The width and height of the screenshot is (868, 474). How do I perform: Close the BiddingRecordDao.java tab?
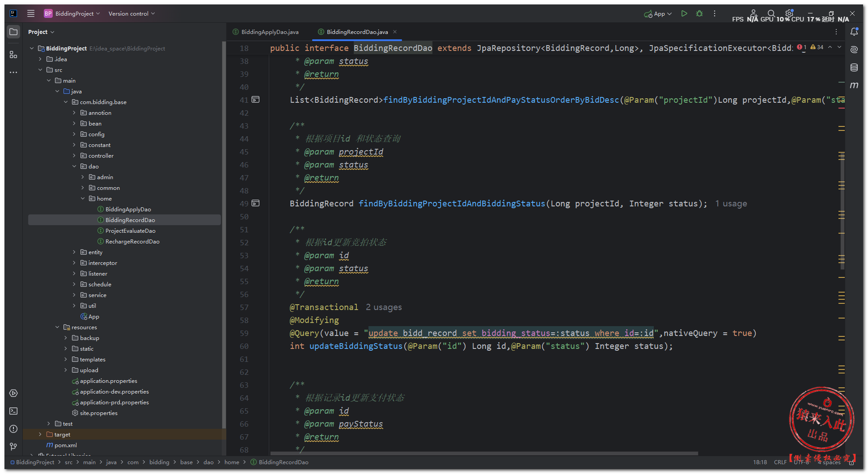coord(395,32)
